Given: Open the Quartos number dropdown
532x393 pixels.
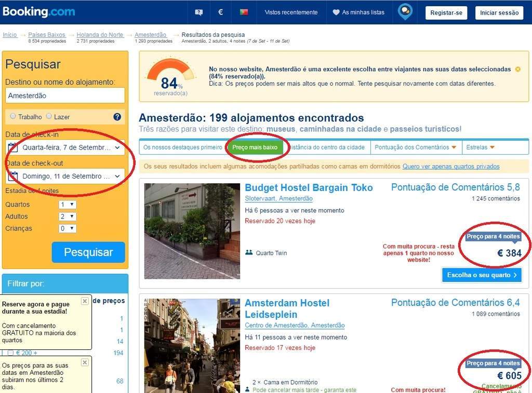Looking at the screenshot, I should tap(68, 205).
